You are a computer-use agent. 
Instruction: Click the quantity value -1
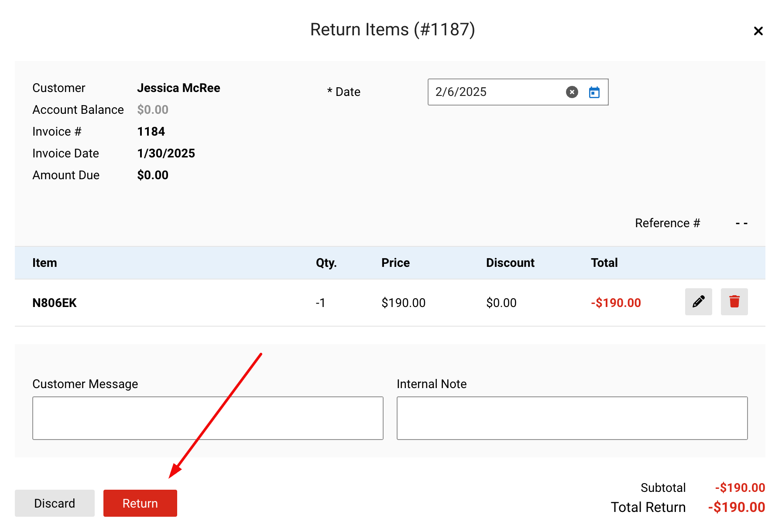(x=320, y=303)
